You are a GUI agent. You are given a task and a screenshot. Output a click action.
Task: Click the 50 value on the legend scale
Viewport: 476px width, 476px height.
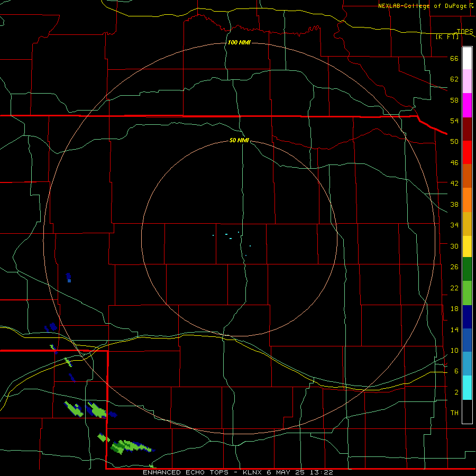454,142
